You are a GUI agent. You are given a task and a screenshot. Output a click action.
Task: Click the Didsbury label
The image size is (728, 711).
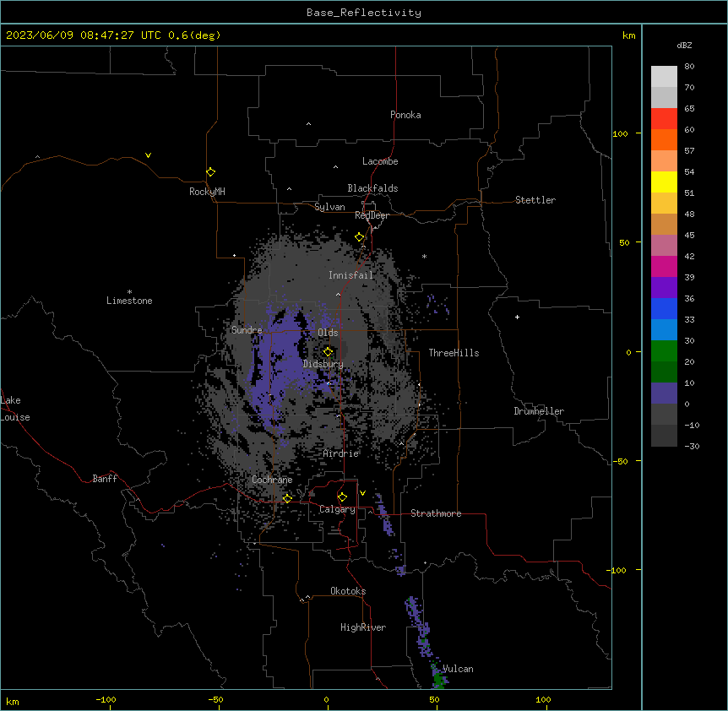[323, 364]
